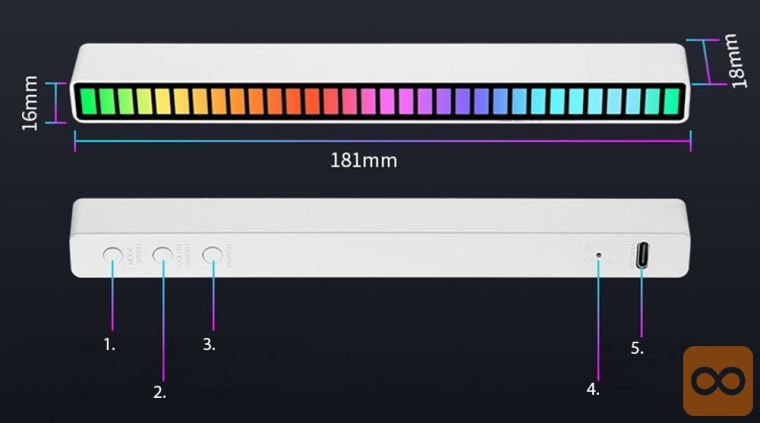Image resolution: width=760 pixels, height=423 pixels.
Task: Select the number 4 callout label
Action: [593, 389]
